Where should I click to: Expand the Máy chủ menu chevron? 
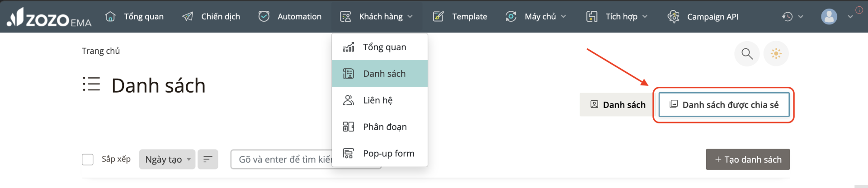coord(563,17)
